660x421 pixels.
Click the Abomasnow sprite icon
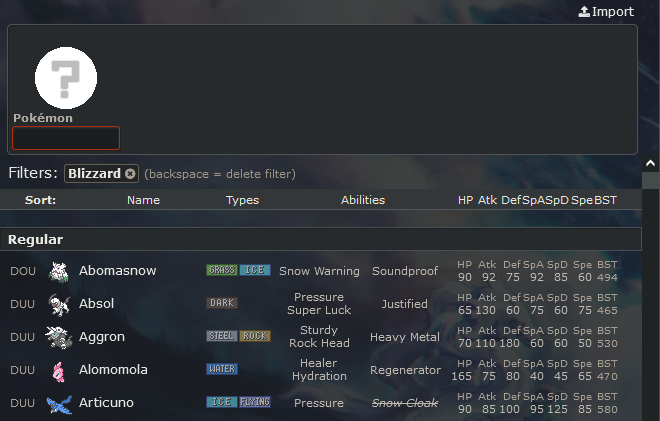coord(59,271)
